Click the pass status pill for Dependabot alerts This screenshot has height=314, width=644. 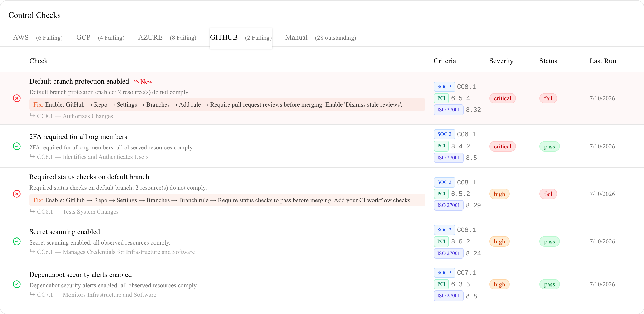(549, 284)
